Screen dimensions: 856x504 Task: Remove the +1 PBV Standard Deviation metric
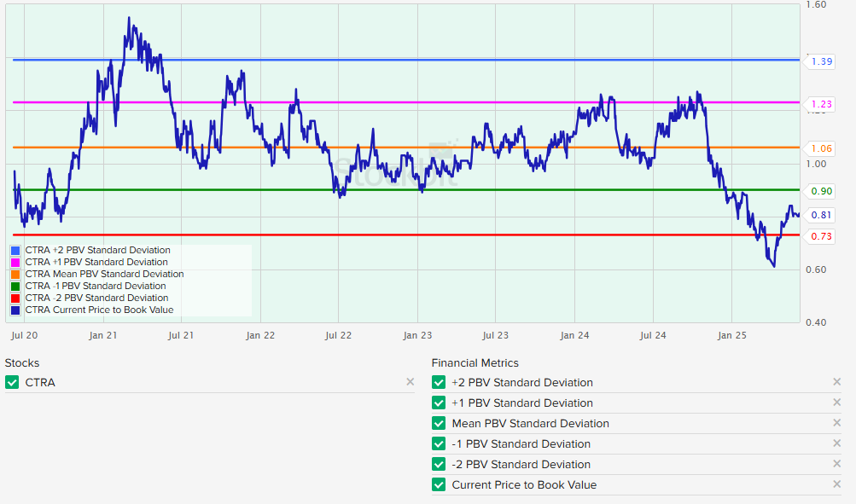point(837,403)
